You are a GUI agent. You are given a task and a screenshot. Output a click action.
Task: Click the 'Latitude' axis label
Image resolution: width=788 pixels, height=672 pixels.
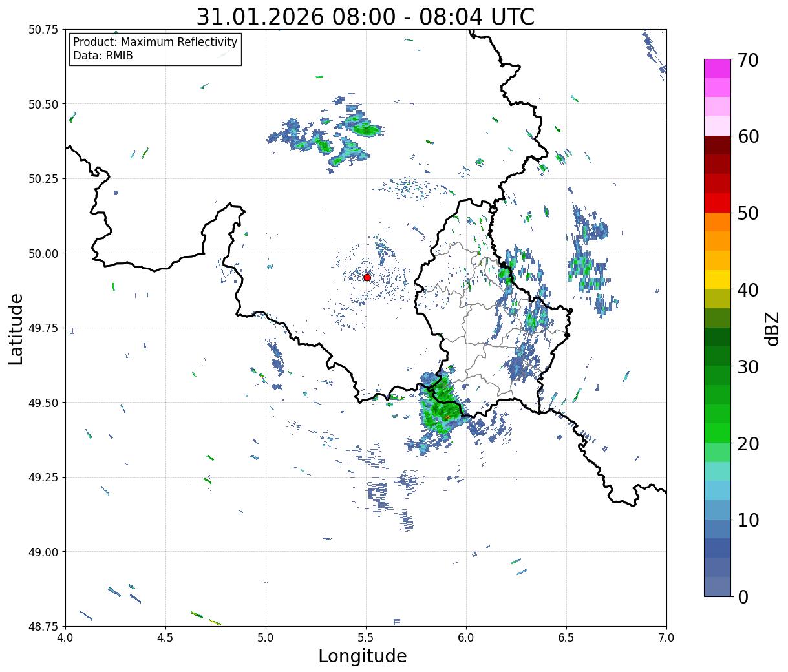16,328
